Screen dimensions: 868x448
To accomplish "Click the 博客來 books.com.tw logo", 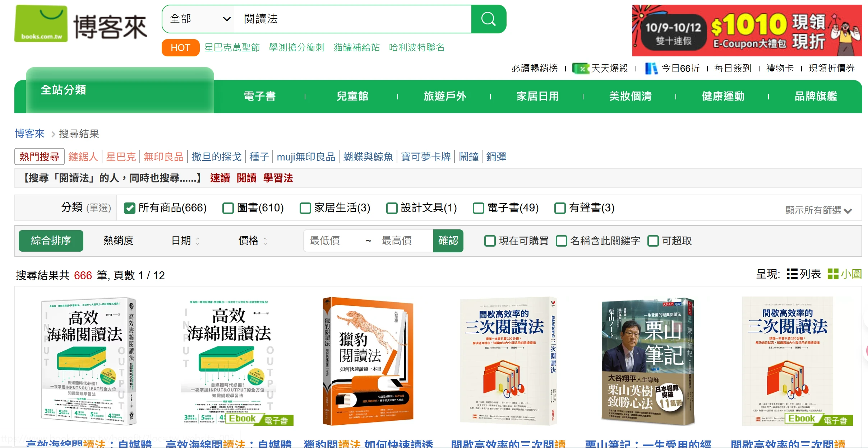I will (81, 24).
